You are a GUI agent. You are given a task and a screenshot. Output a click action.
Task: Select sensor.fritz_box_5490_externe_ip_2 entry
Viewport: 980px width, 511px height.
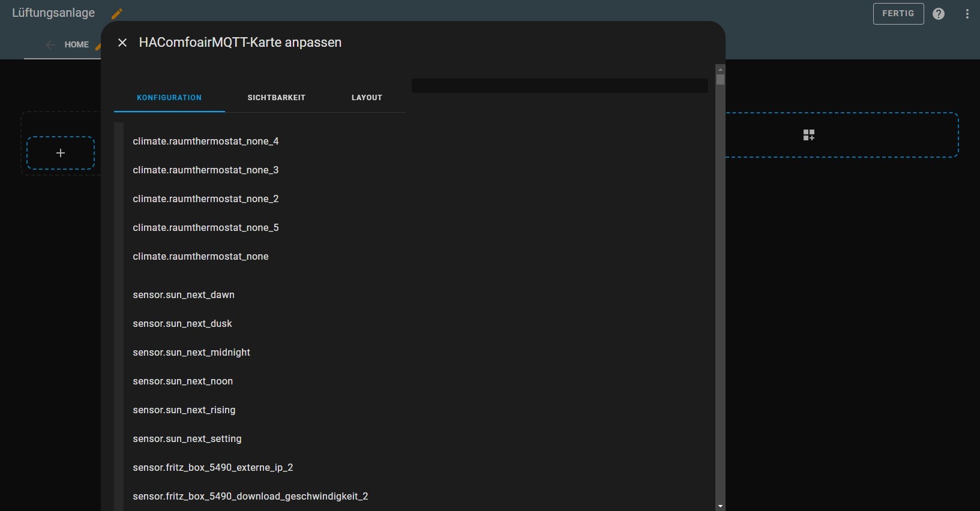(x=213, y=468)
